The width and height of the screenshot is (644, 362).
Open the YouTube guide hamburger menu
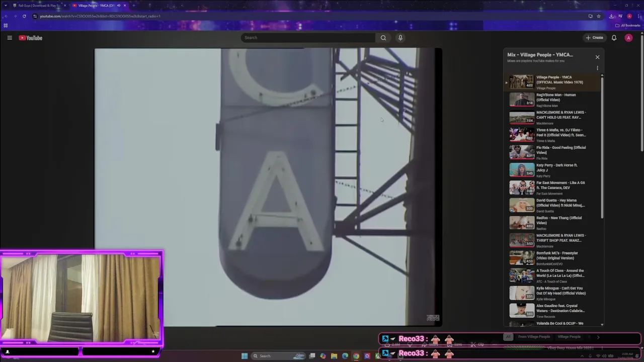point(10,38)
